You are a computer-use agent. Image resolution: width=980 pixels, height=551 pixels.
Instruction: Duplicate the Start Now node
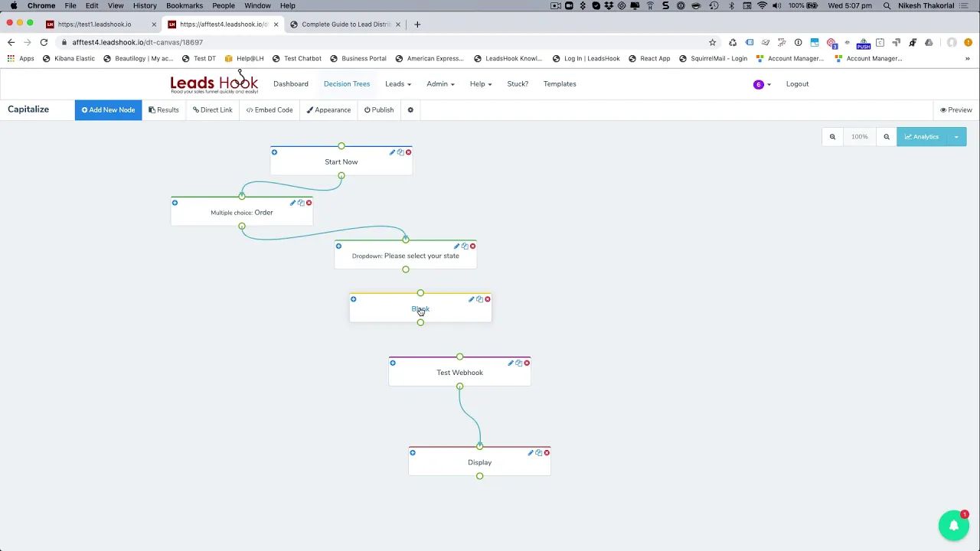[400, 152]
